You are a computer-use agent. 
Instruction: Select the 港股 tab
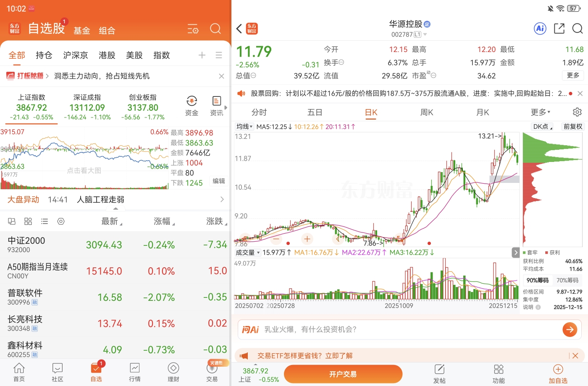(107, 55)
